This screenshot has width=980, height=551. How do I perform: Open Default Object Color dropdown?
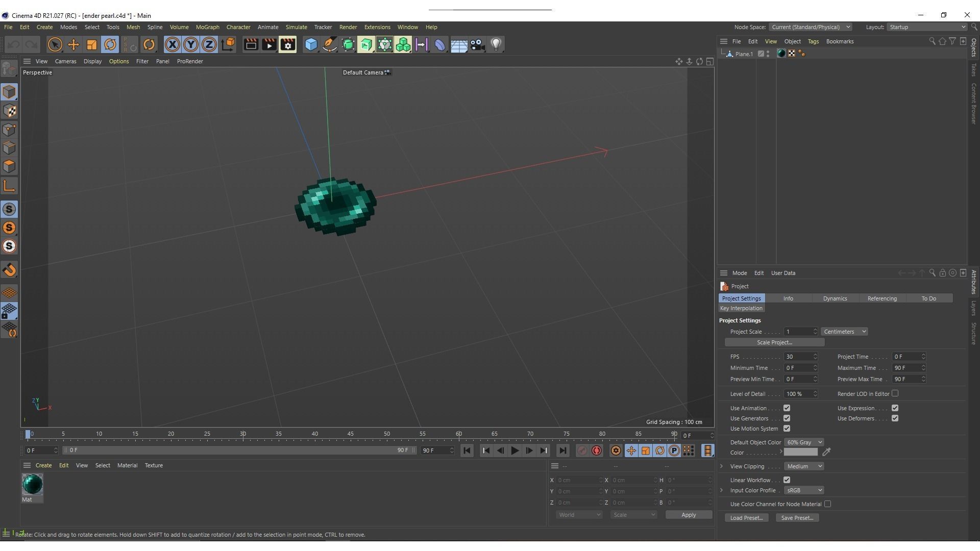pyautogui.click(x=804, y=442)
